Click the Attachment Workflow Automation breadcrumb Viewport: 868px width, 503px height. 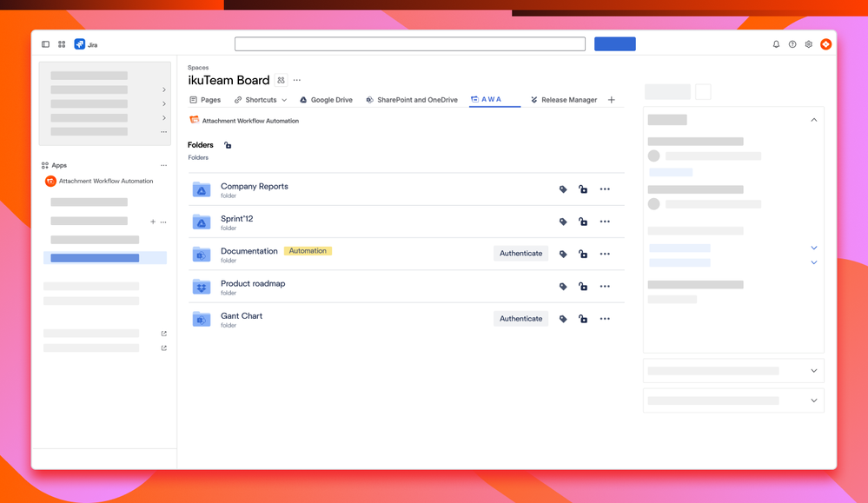[x=250, y=121]
